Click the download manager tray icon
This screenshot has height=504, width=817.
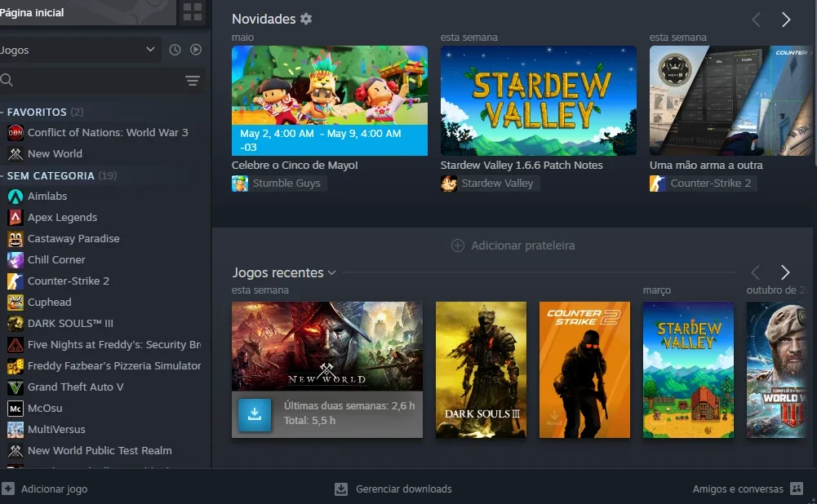[x=341, y=489]
